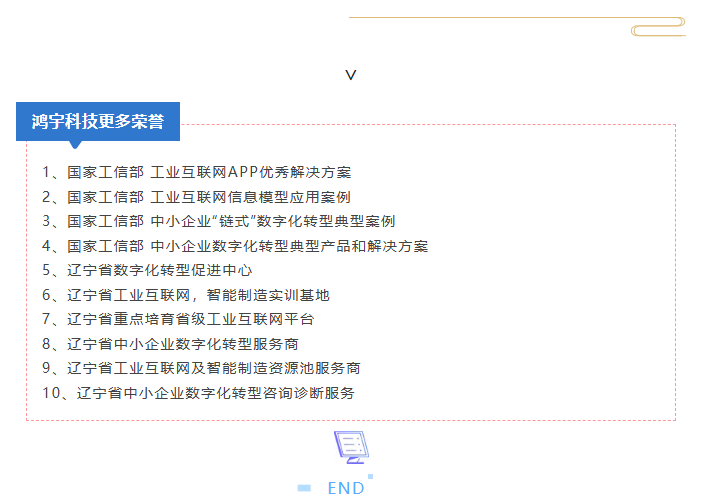Click the small blue dash left of END
The width and height of the screenshot is (705, 501).
[x=304, y=488]
